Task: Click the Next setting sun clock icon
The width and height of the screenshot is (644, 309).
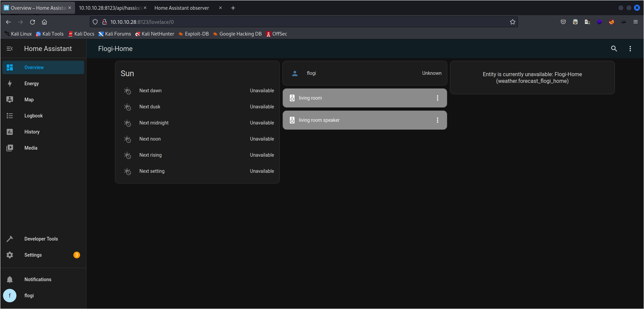Action: [x=128, y=171]
